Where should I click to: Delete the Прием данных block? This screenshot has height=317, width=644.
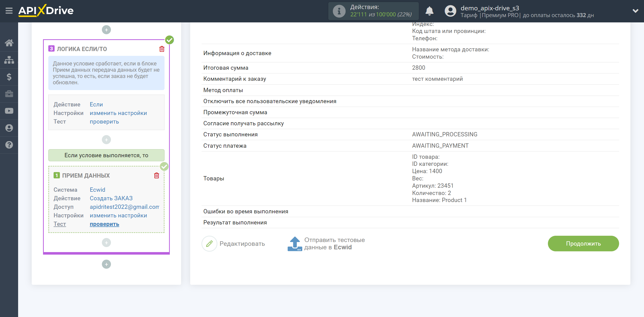point(156,175)
